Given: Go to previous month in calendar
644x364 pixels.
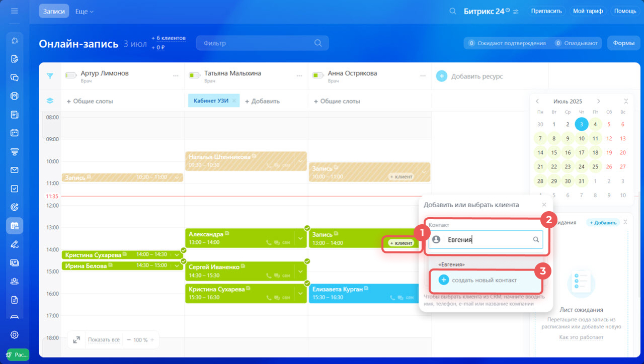Looking at the screenshot, I should click(537, 101).
